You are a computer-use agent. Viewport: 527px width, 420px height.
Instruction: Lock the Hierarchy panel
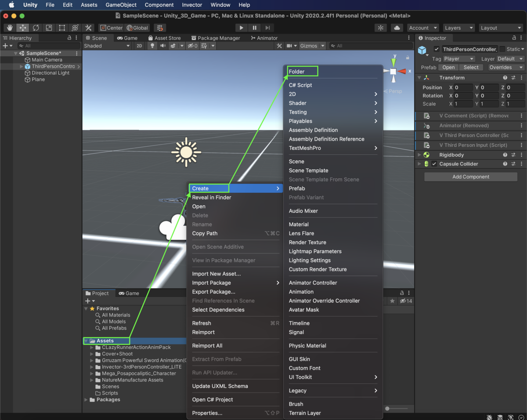(69, 38)
